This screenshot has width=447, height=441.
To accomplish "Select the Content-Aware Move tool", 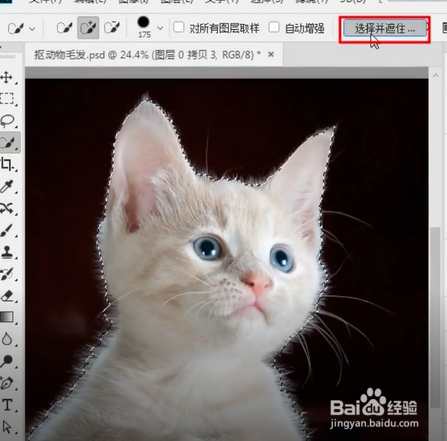I will pyautogui.click(x=7, y=208).
